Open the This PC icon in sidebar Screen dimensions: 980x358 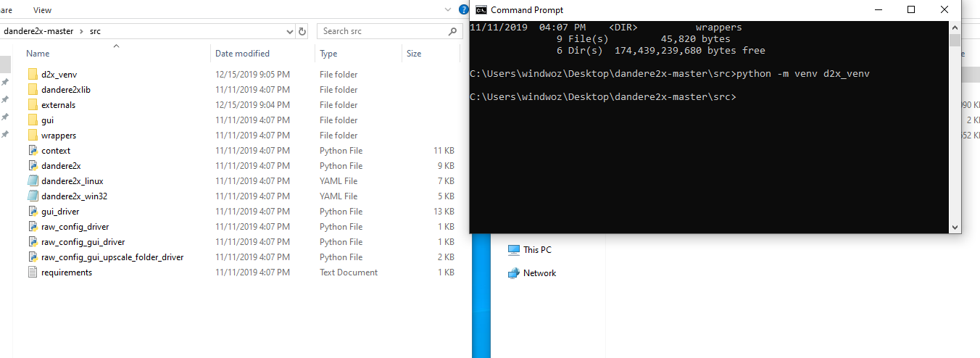[x=514, y=250]
